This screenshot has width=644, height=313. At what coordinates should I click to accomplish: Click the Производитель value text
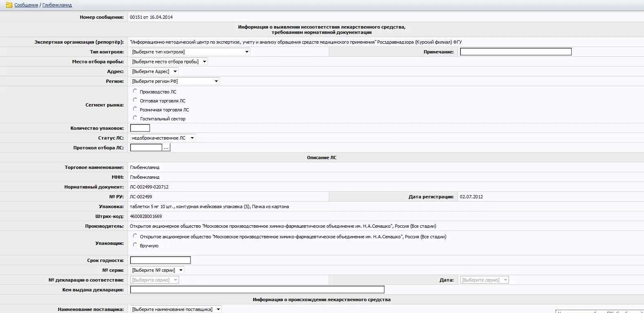pyautogui.click(x=283, y=226)
